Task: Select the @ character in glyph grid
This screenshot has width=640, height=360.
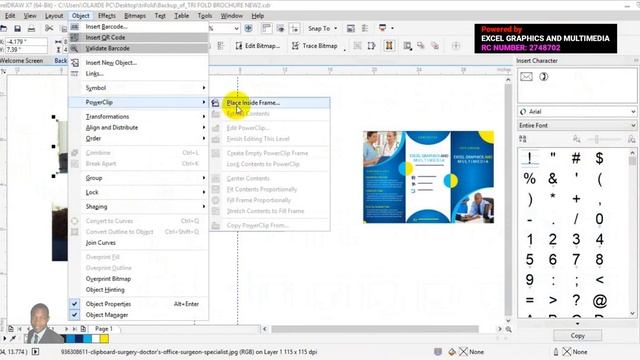Action: [x=599, y=301]
